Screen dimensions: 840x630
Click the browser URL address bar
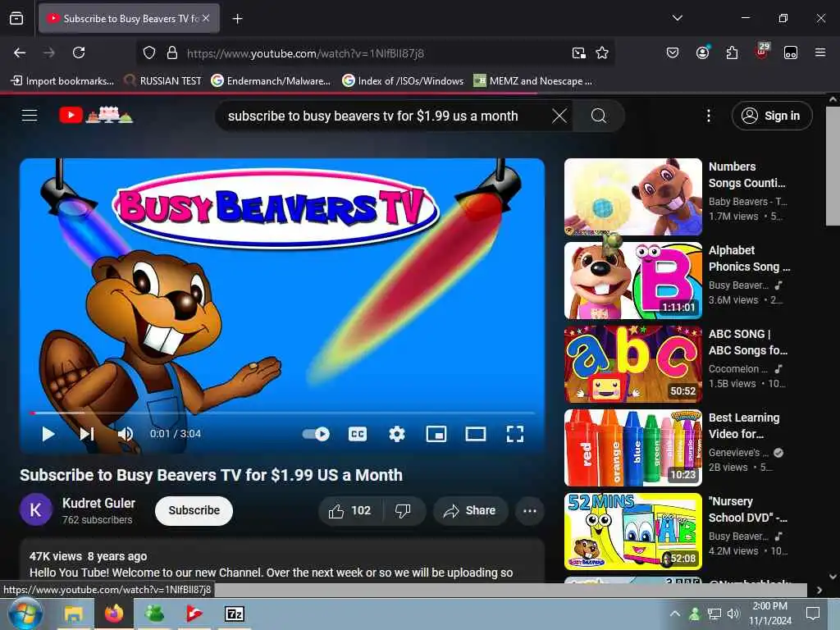pos(375,53)
